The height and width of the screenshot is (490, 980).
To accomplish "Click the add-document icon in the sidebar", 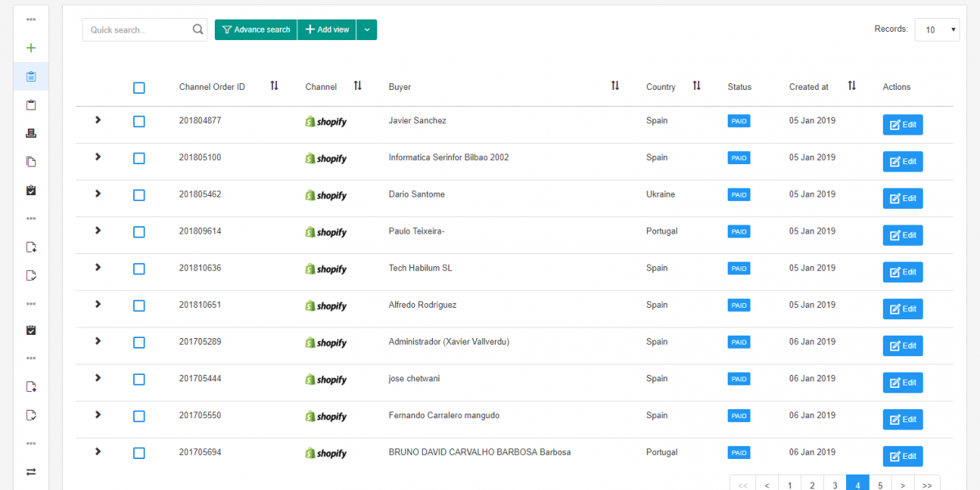I will tap(31, 247).
